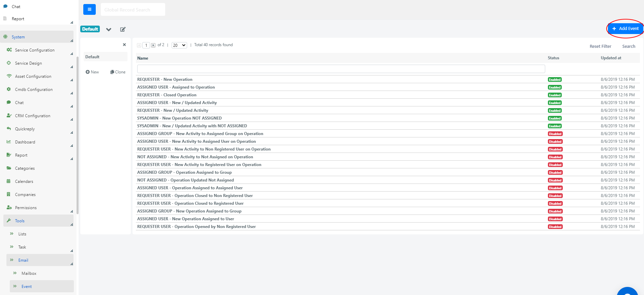The image size is (644, 295).
Task: Open the records-per-page dropdown showing 20
Action: tap(179, 45)
